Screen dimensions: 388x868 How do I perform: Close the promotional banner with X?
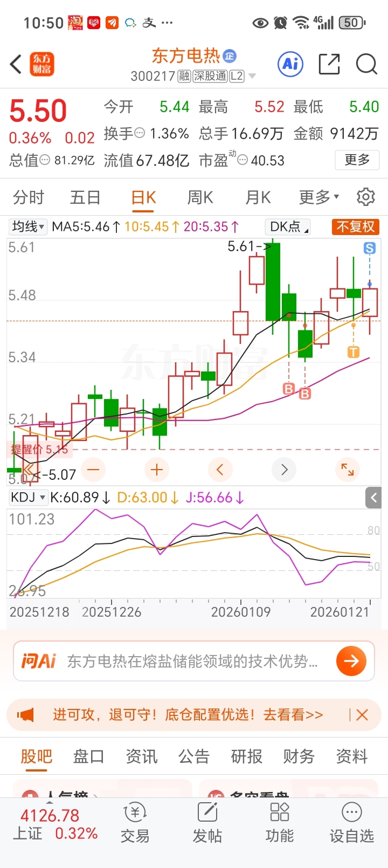(362, 715)
